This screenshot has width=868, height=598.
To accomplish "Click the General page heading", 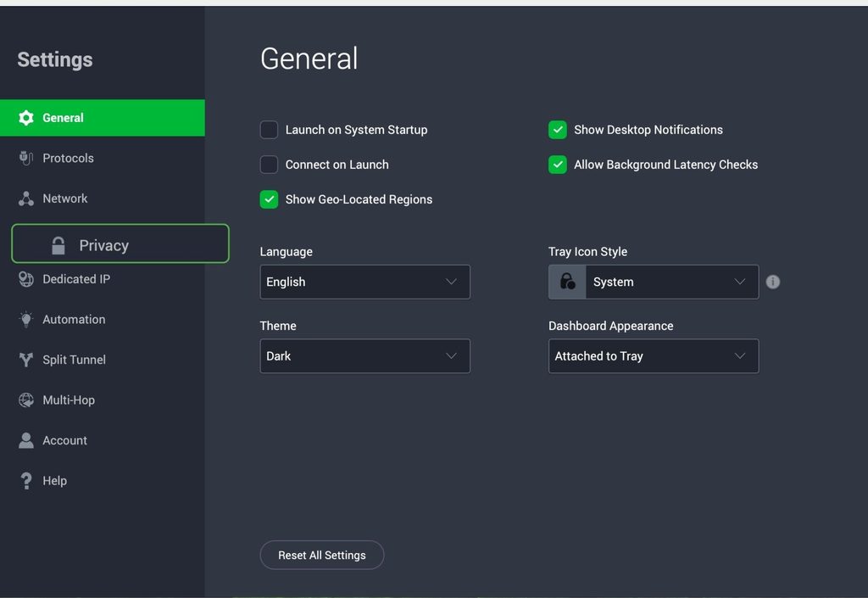I will 309,59.
